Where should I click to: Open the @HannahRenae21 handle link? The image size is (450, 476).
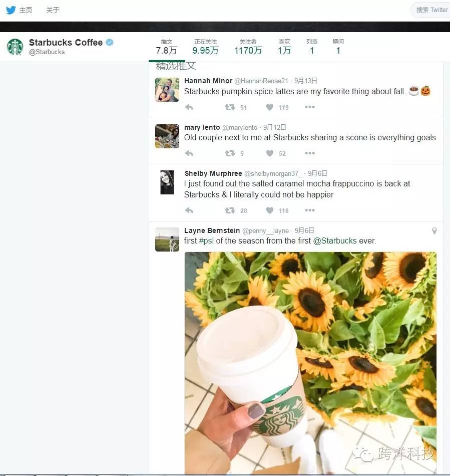click(x=261, y=81)
